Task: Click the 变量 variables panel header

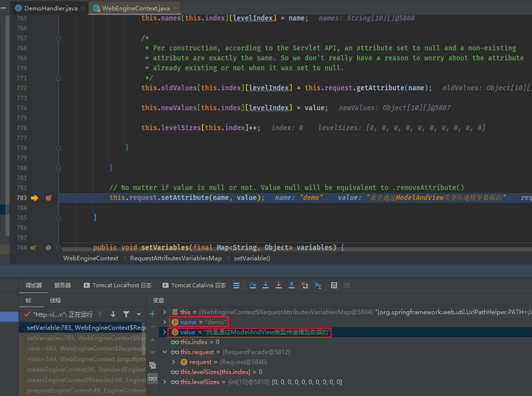Action: (x=159, y=300)
